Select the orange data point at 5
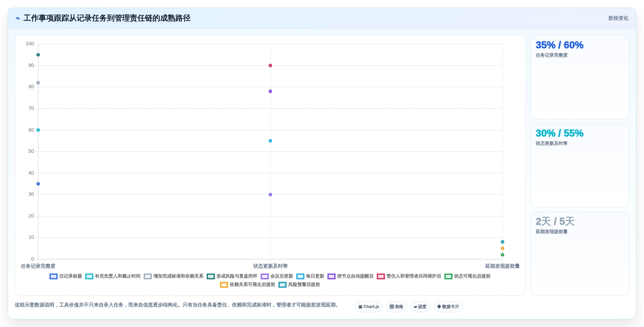 tap(502, 248)
